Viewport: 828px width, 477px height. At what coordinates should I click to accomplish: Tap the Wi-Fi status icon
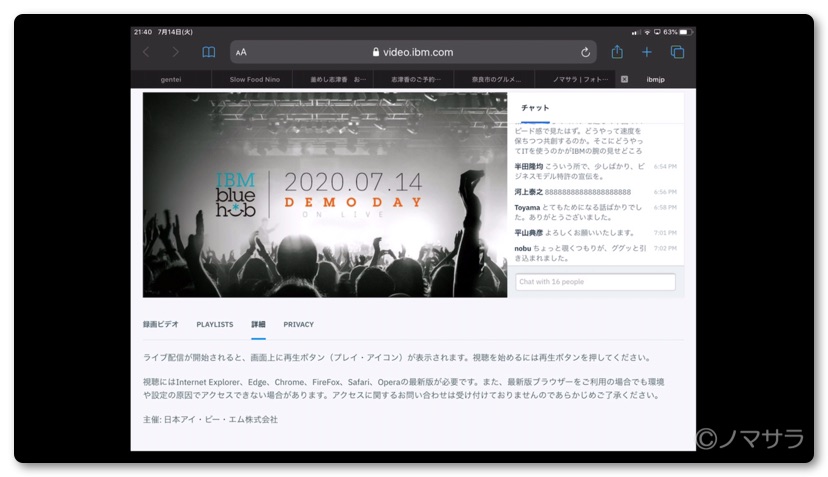(x=647, y=32)
